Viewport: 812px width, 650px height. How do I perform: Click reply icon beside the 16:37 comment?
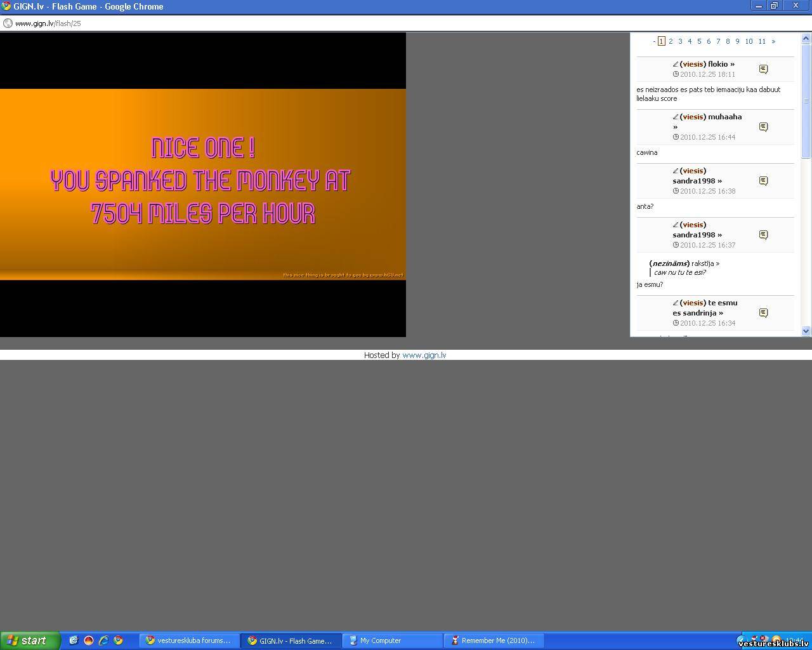point(763,235)
